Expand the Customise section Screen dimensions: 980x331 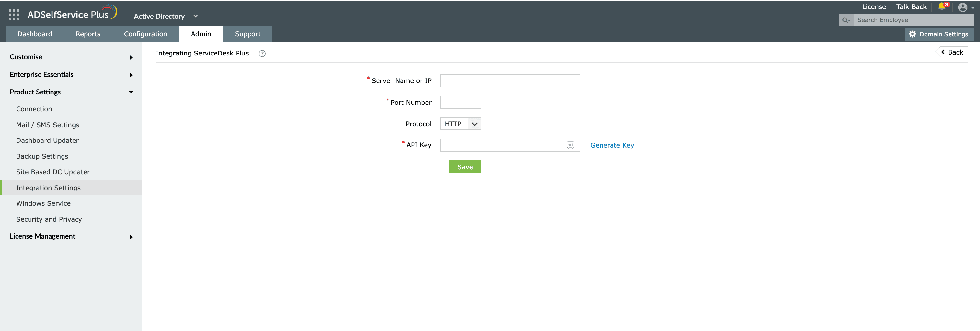click(x=71, y=57)
